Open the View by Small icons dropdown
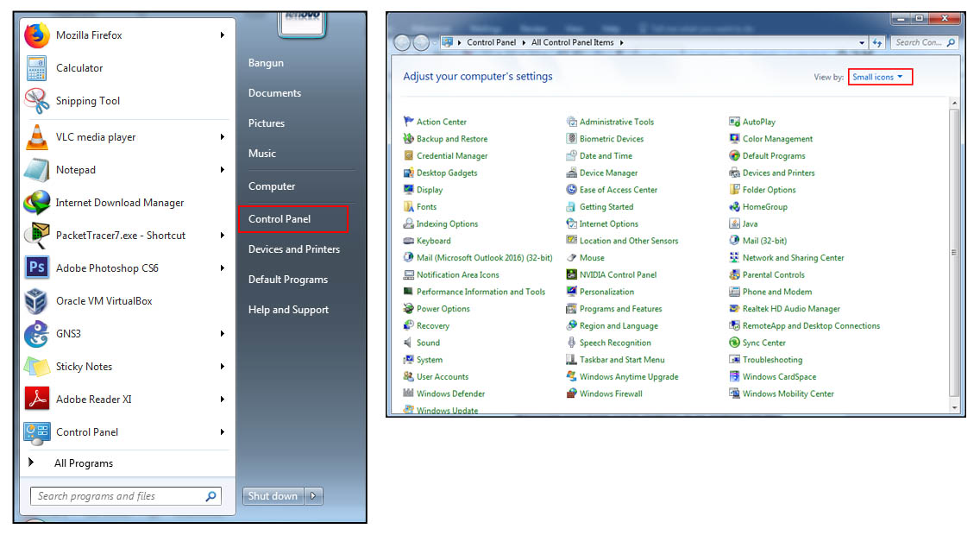 point(880,77)
